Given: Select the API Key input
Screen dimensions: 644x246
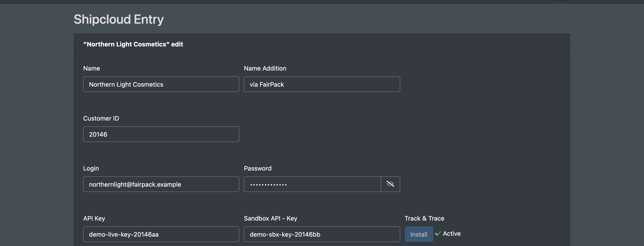Looking at the screenshot, I should (161, 234).
